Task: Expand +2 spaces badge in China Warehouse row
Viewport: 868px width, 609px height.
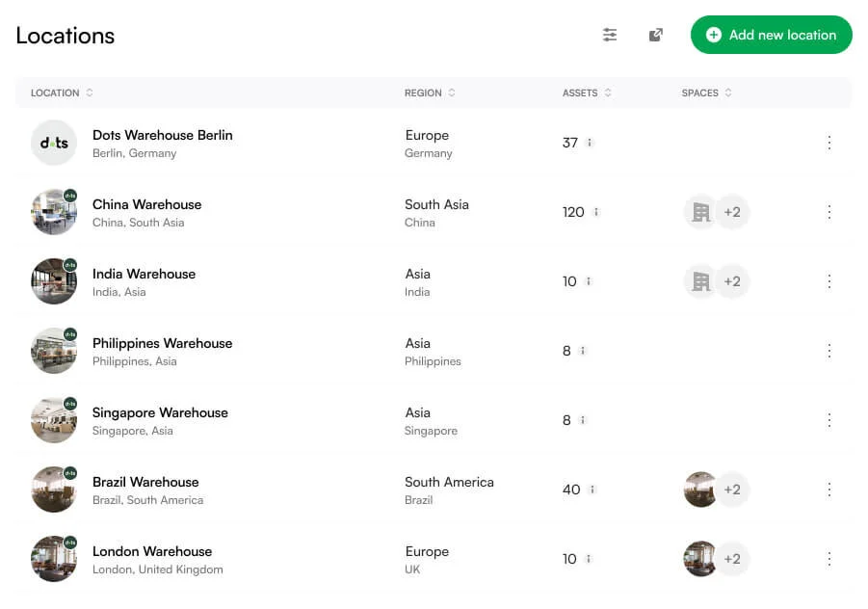Action: coord(732,212)
